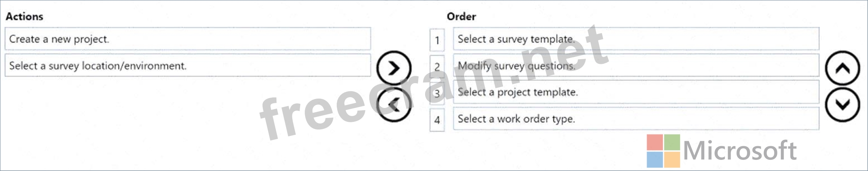Image resolution: width=868 pixels, height=171 pixels.
Task: Click the number 2 order position box
Action: pos(437,67)
